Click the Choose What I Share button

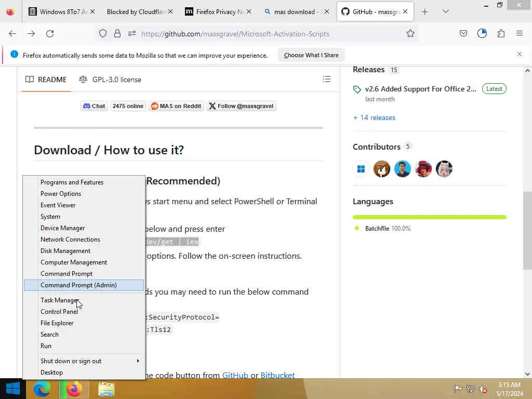pos(311,55)
